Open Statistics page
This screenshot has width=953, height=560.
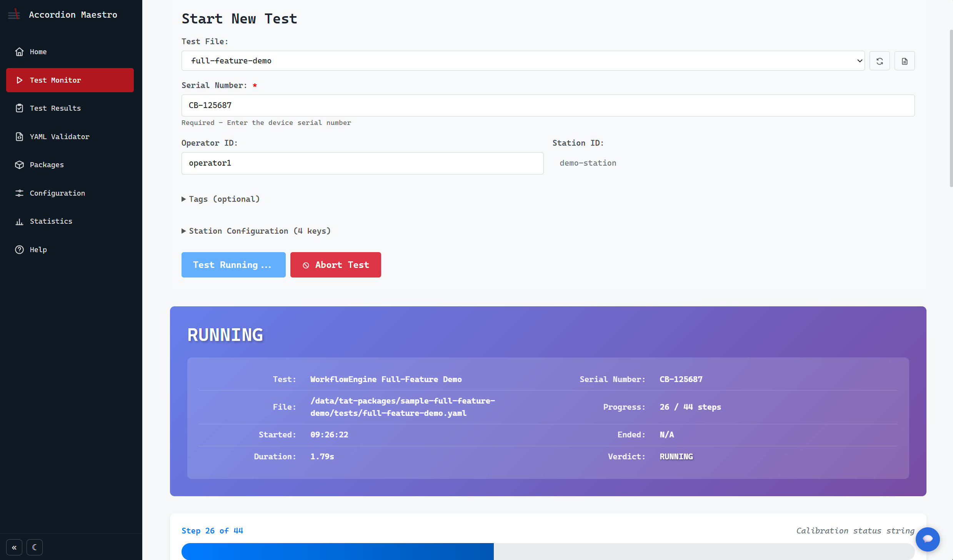point(70,221)
